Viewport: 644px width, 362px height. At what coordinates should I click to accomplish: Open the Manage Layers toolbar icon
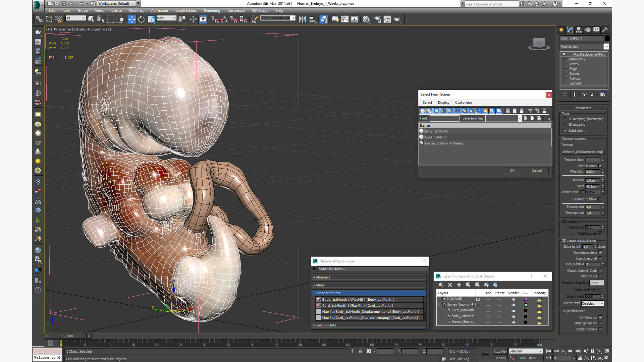point(324,19)
